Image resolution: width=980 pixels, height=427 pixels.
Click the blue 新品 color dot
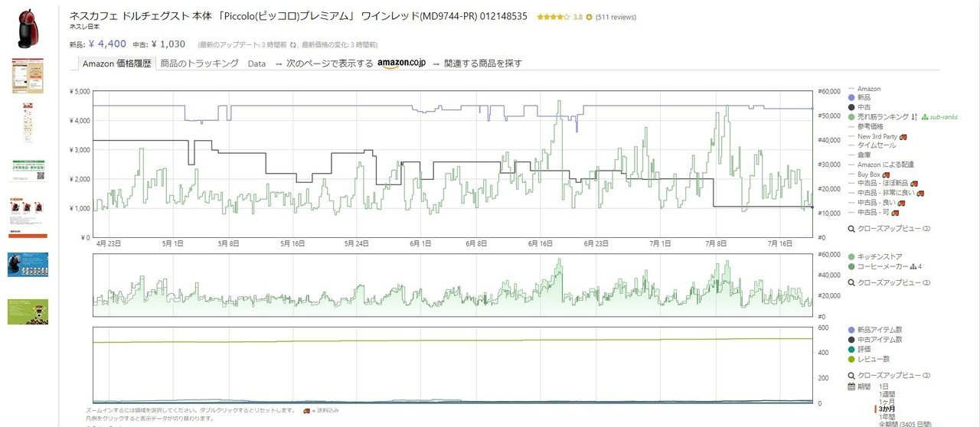coord(851,98)
